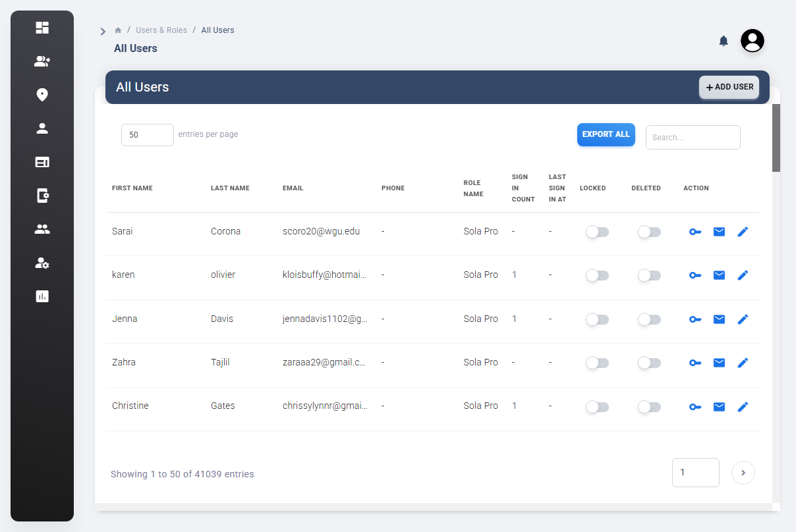The image size is (796, 532).
Task: Click first name cell Christine
Action: point(130,406)
